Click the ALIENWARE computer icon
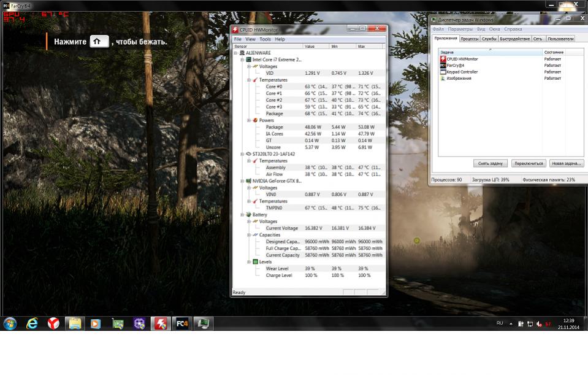 tap(242, 53)
